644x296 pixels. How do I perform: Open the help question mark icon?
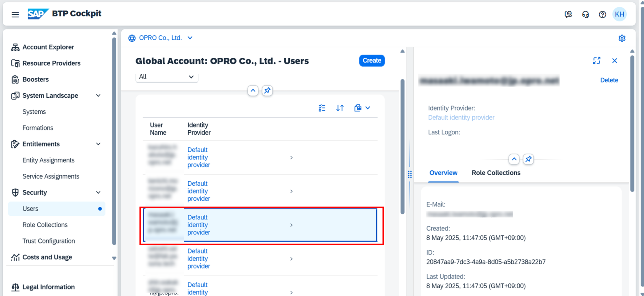coord(602,14)
